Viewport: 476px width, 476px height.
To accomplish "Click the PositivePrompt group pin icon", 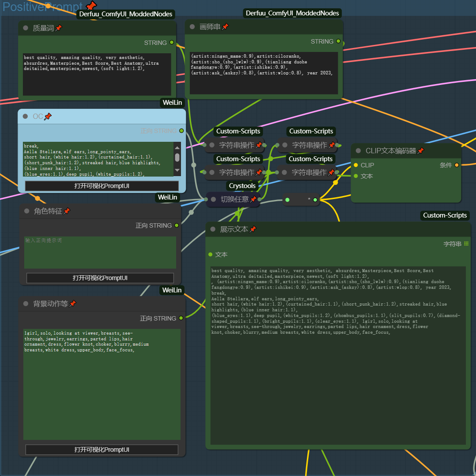I will coord(91,6).
